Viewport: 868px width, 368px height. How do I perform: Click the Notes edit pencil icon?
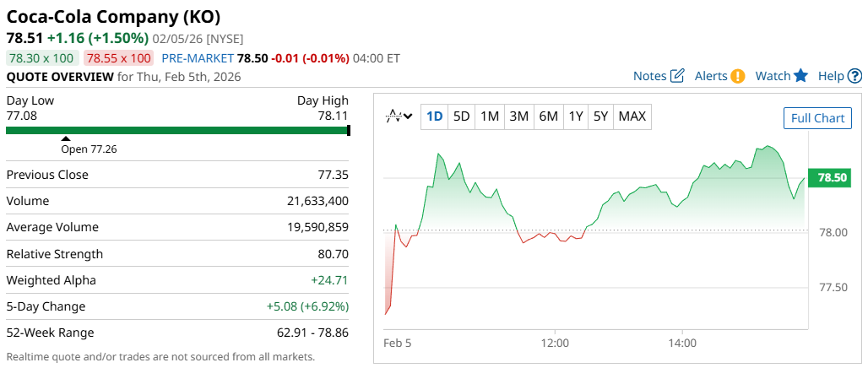click(677, 76)
